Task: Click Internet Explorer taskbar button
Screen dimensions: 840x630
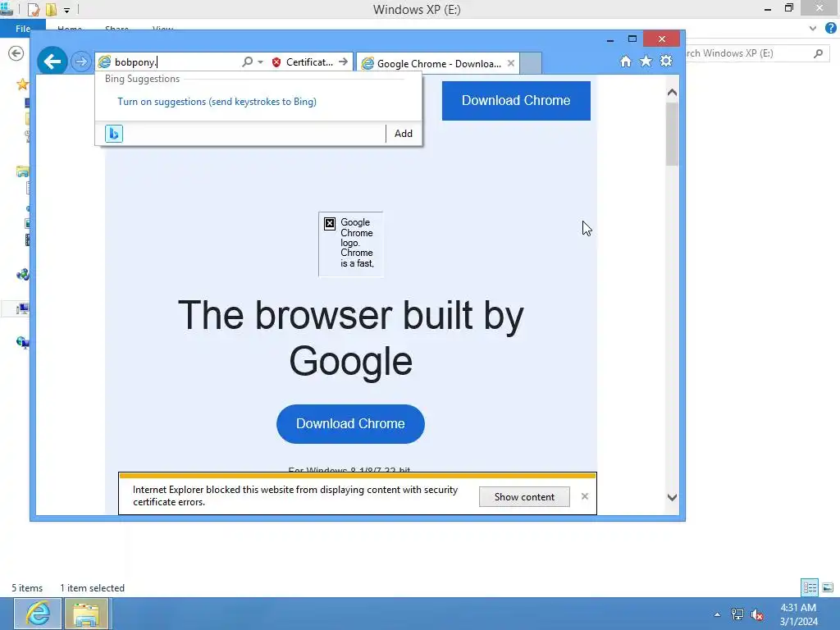Action: [x=38, y=614]
